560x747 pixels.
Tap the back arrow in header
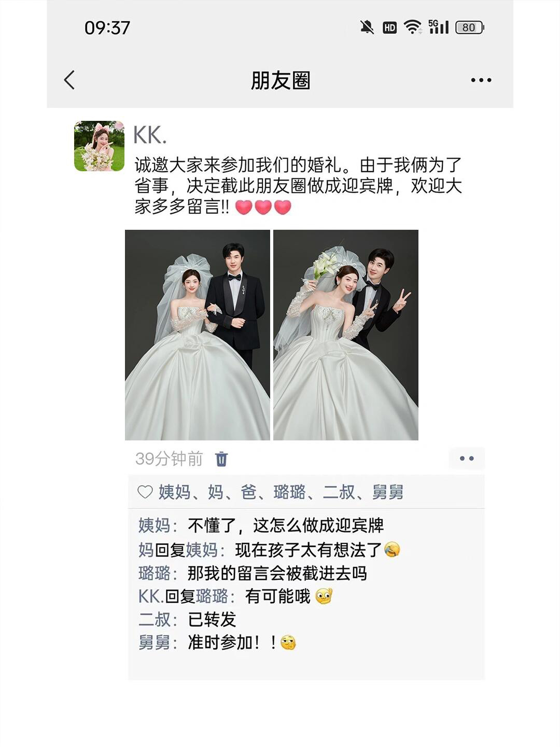tap(69, 80)
